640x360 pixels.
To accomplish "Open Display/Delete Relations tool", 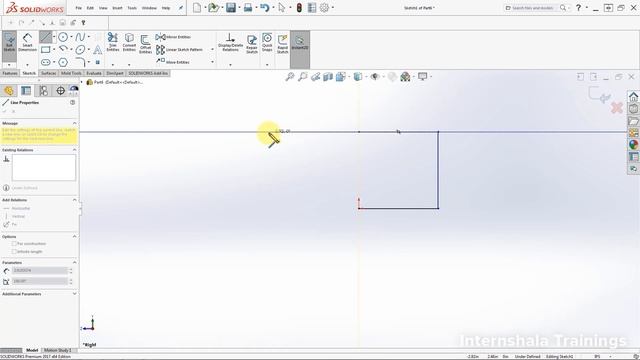I will (x=230, y=42).
